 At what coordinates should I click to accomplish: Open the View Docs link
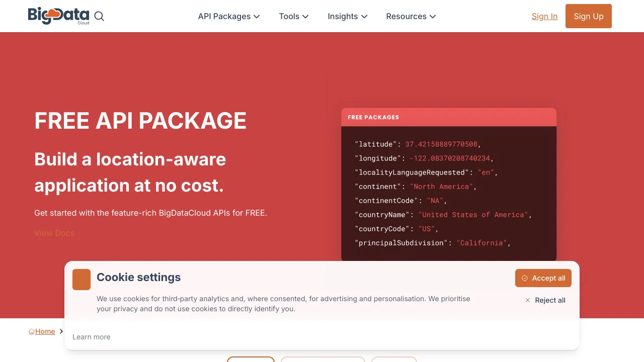54,233
